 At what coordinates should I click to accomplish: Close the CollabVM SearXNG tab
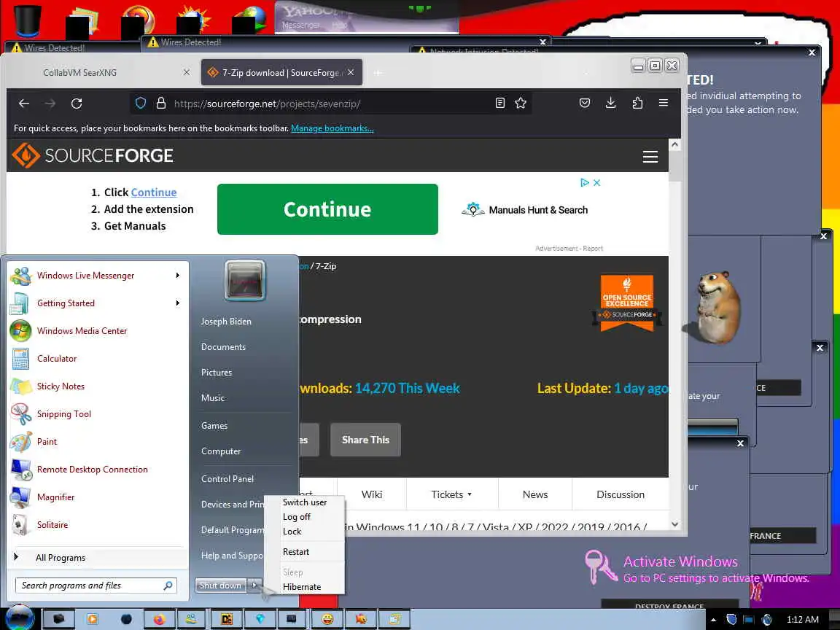[x=187, y=72]
